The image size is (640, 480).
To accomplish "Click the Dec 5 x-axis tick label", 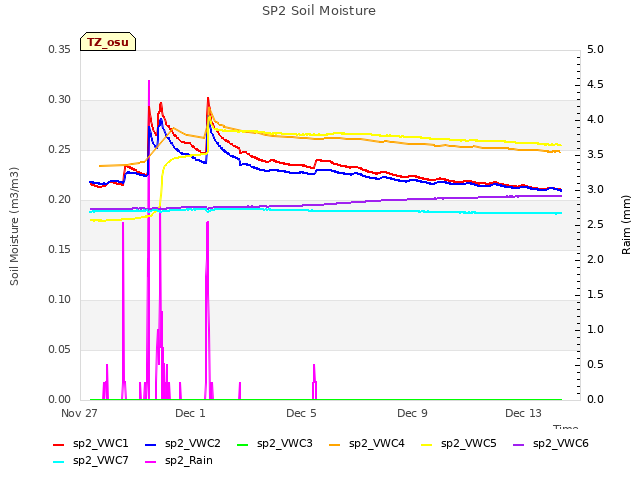I will point(301,413).
